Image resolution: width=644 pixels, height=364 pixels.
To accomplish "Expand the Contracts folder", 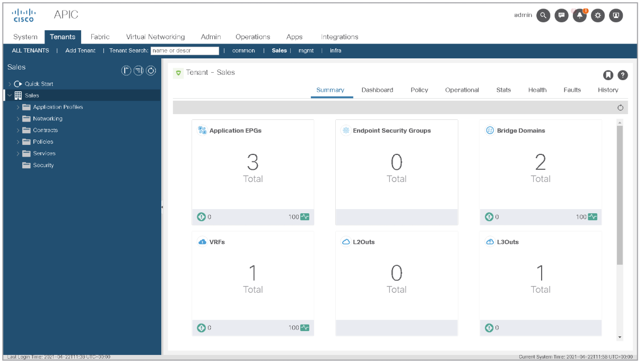I will tap(18, 131).
